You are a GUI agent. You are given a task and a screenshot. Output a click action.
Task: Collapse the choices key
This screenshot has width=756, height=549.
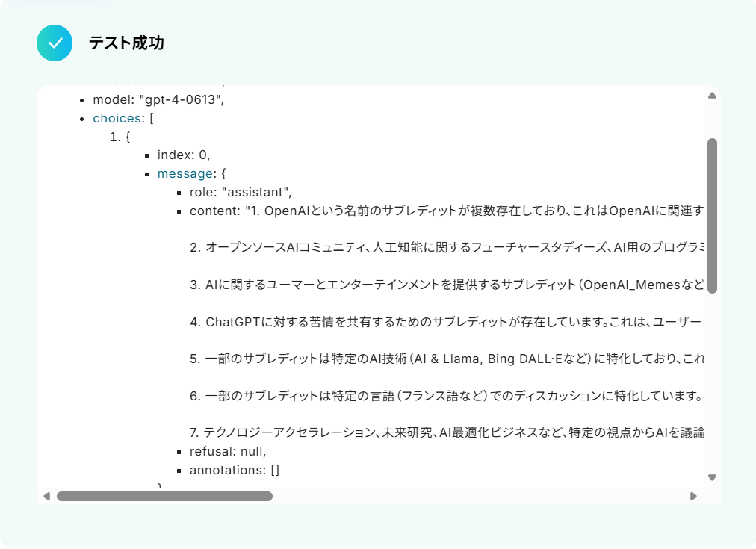[x=117, y=119]
